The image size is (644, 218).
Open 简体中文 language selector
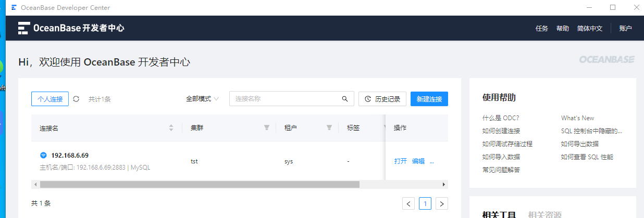[x=590, y=29]
